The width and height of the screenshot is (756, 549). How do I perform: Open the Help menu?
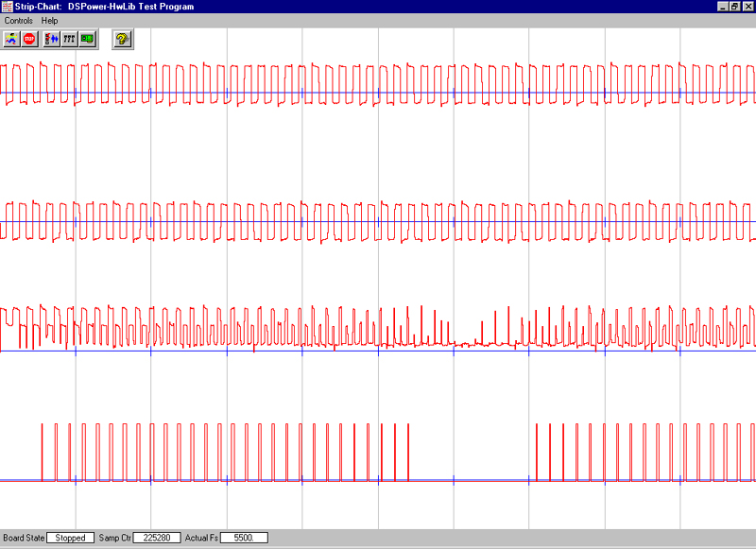[50, 21]
